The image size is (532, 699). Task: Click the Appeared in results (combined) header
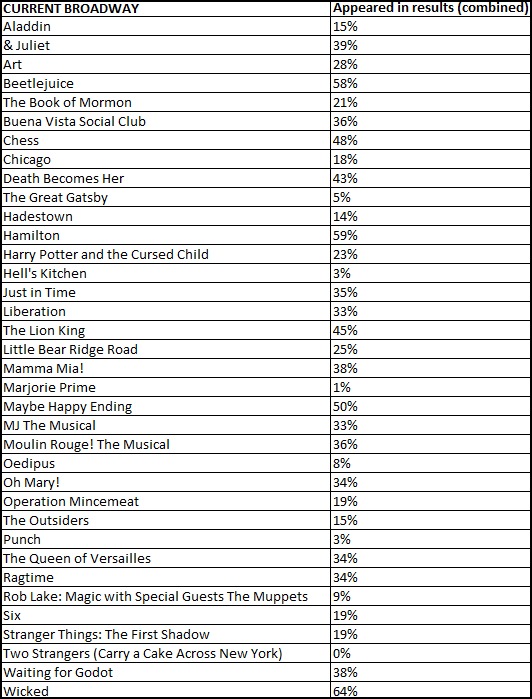coord(430,9)
